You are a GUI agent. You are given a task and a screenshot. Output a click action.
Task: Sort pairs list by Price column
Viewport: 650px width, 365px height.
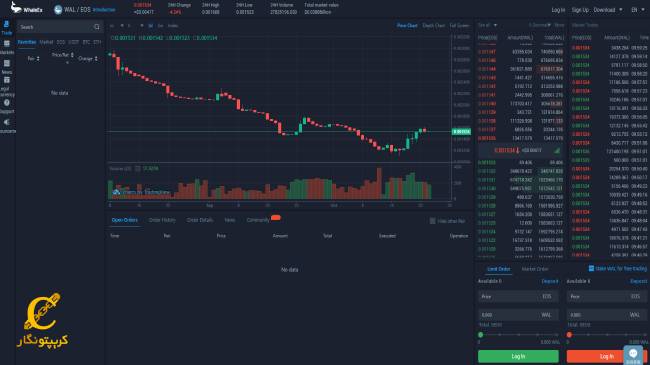(x=63, y=55)
